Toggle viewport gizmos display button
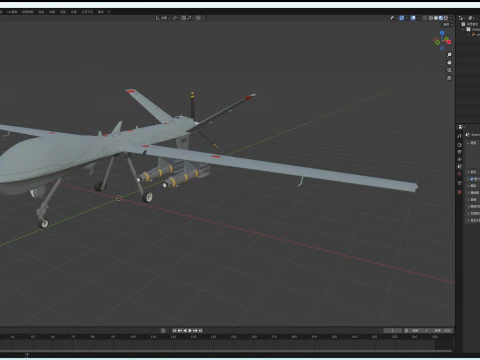 point(401,18)
